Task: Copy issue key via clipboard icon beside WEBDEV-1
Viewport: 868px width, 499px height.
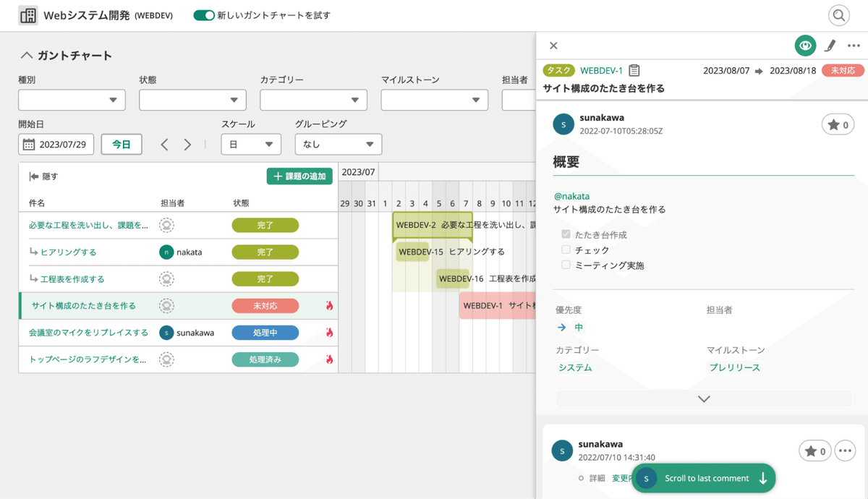Action: tap(634, 70)
